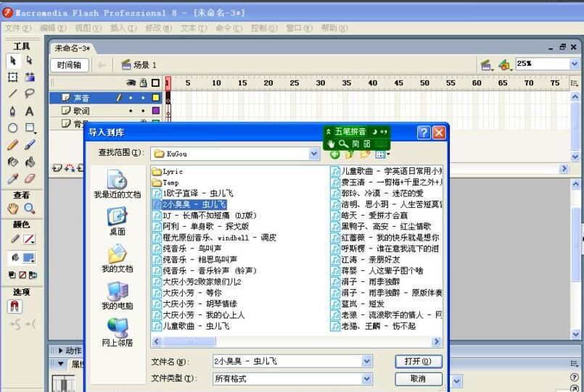Open the 25% zoom dropdown
Image resolution: width=584 pixels, height=392 pixels.
[x=574, y=64]
